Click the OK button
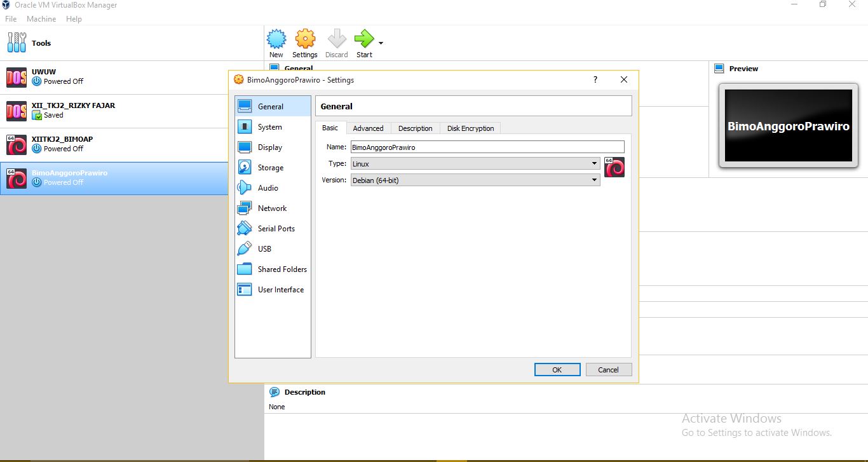The height and width of the screenshot is (462, 868). pos(557,370)
